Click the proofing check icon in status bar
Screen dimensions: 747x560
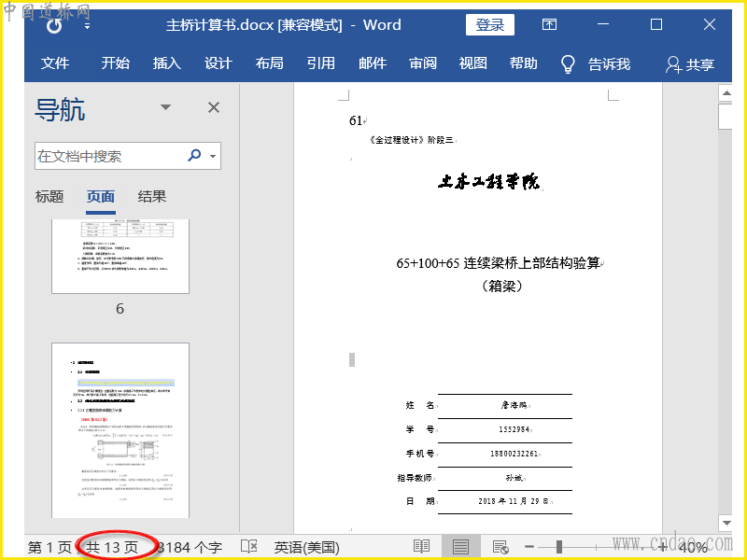click(249, 547)
